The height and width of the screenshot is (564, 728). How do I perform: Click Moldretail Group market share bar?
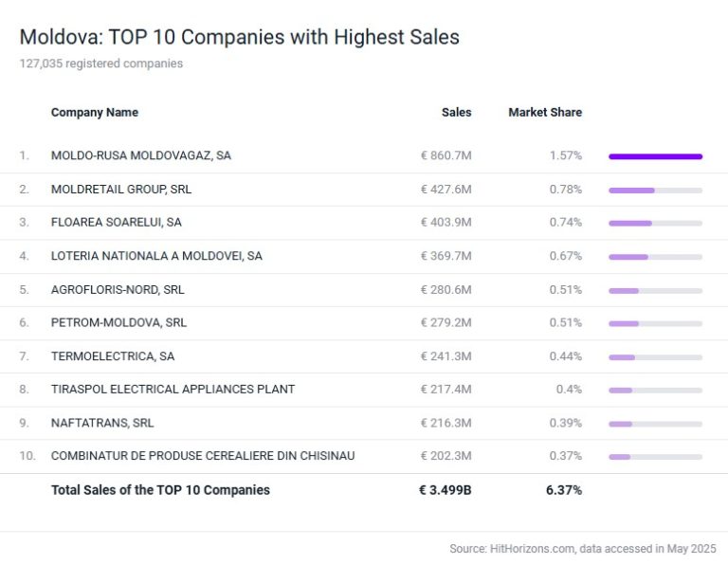(x=656, y=191)
